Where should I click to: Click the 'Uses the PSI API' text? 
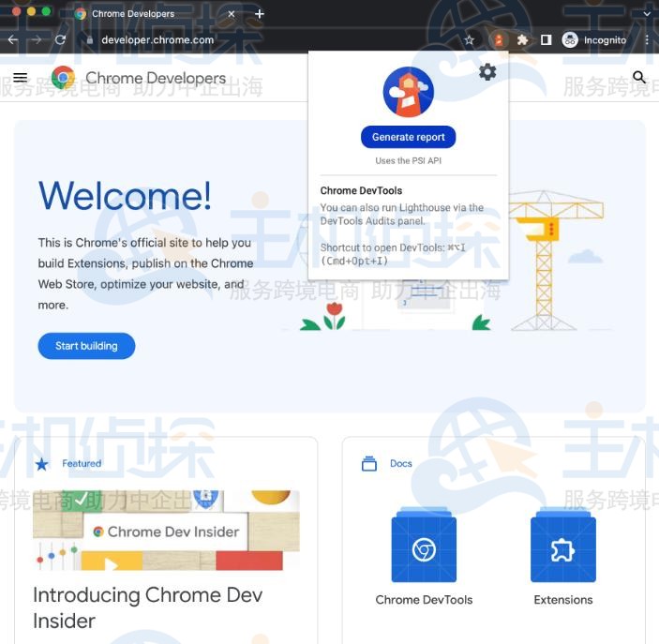(408, 160)
